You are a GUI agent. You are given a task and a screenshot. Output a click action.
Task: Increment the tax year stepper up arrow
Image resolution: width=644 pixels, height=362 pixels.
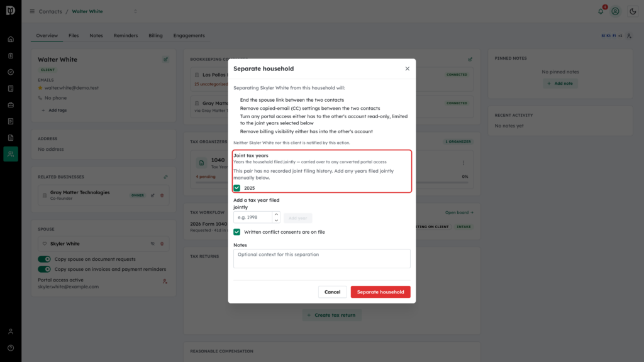tap(277, 214)
